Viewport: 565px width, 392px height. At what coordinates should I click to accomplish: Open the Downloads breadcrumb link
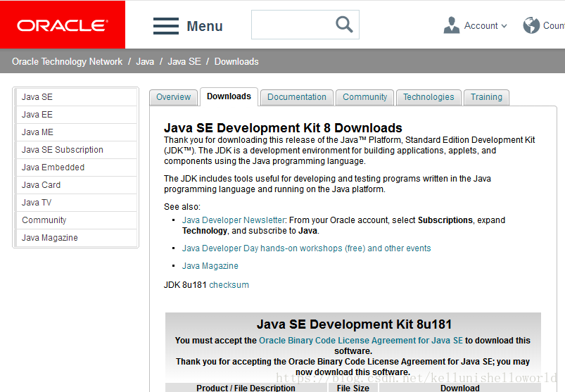[236, 62]
